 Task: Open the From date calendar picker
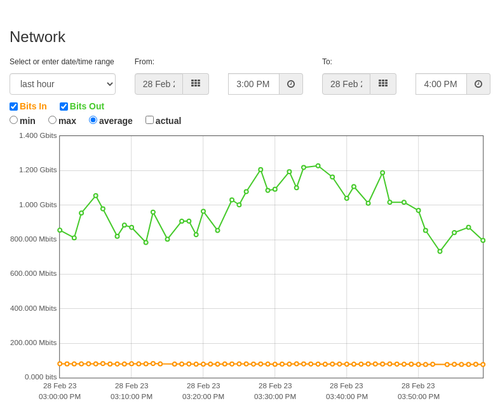click(196, 84)
